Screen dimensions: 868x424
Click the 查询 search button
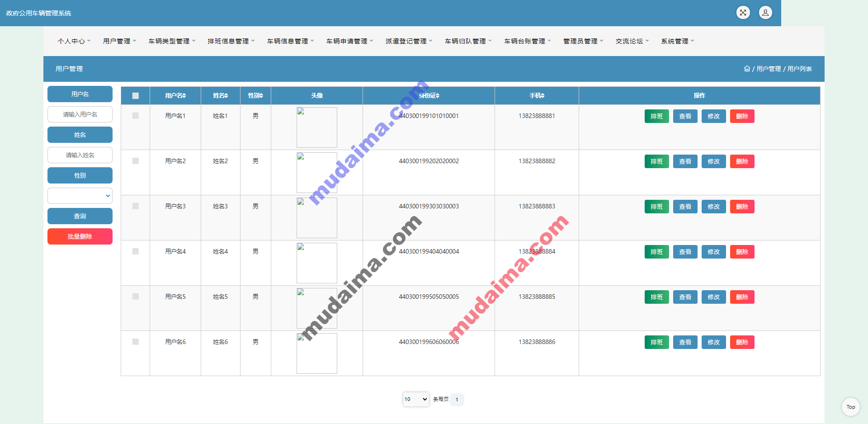coord(80,216)
